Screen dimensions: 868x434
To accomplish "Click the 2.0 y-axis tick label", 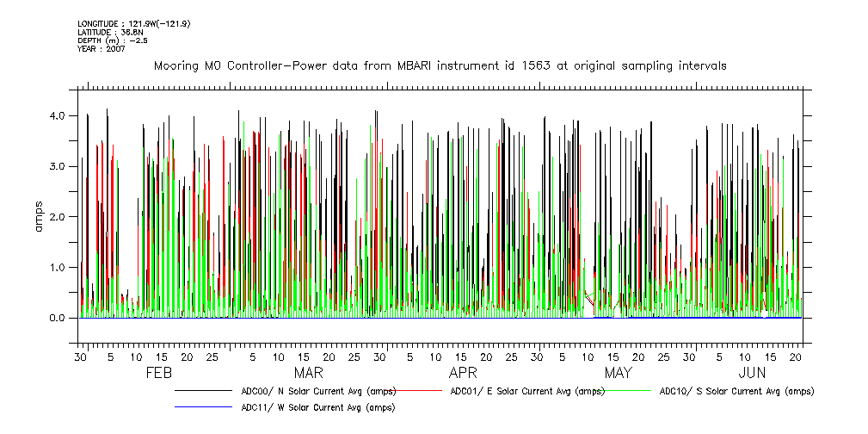I will point(57,217).
